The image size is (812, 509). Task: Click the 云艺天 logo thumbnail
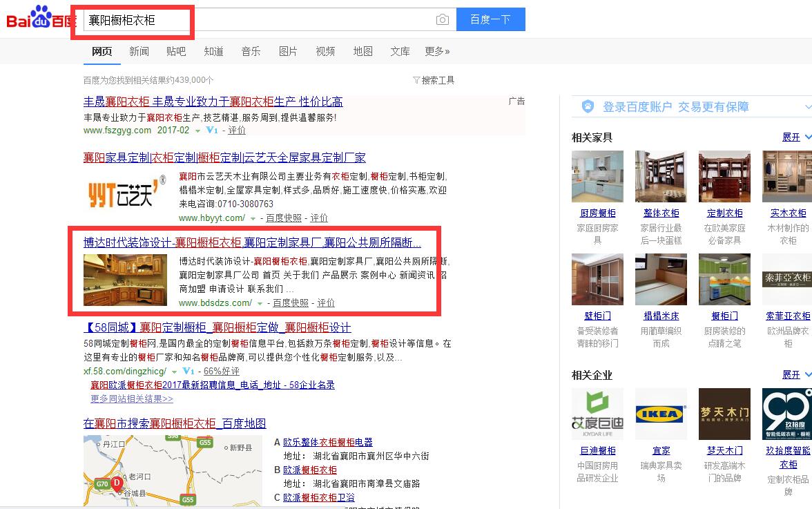127,191
